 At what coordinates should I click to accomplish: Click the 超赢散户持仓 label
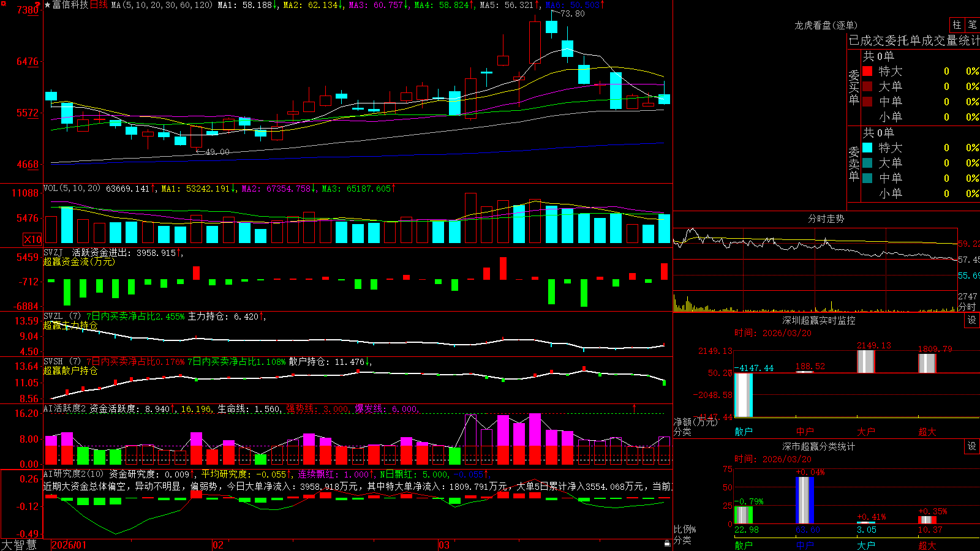[70, 370]
